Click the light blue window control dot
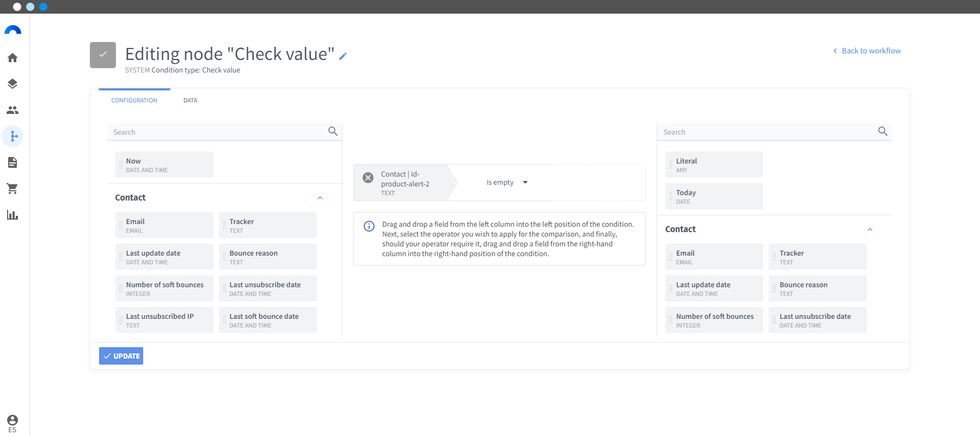Viewport: 980px width, 436px height. pyautogui.click(x=30, y=7)
